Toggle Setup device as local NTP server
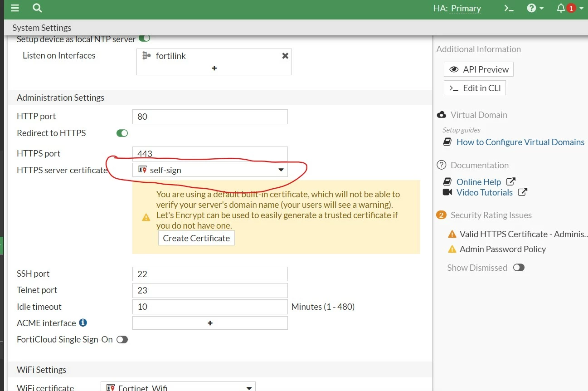The image size is (588, 391). pyautogui.click(x=144, y=39)
